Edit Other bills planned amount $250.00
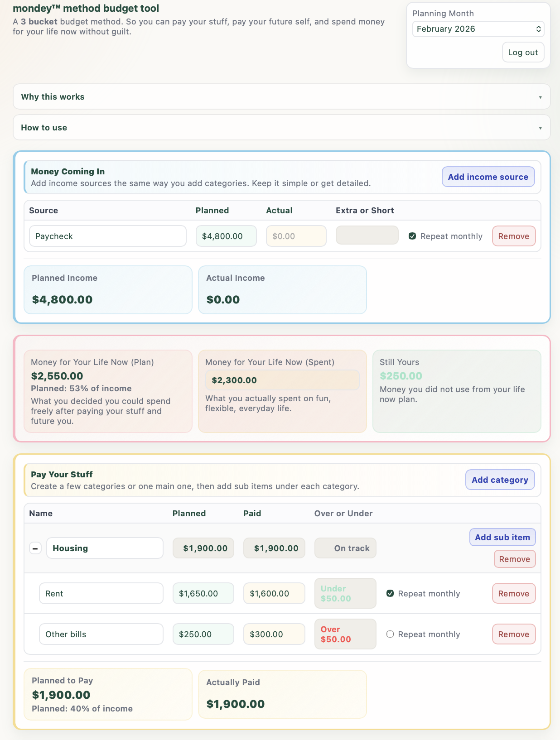 [x=203, y=634]
